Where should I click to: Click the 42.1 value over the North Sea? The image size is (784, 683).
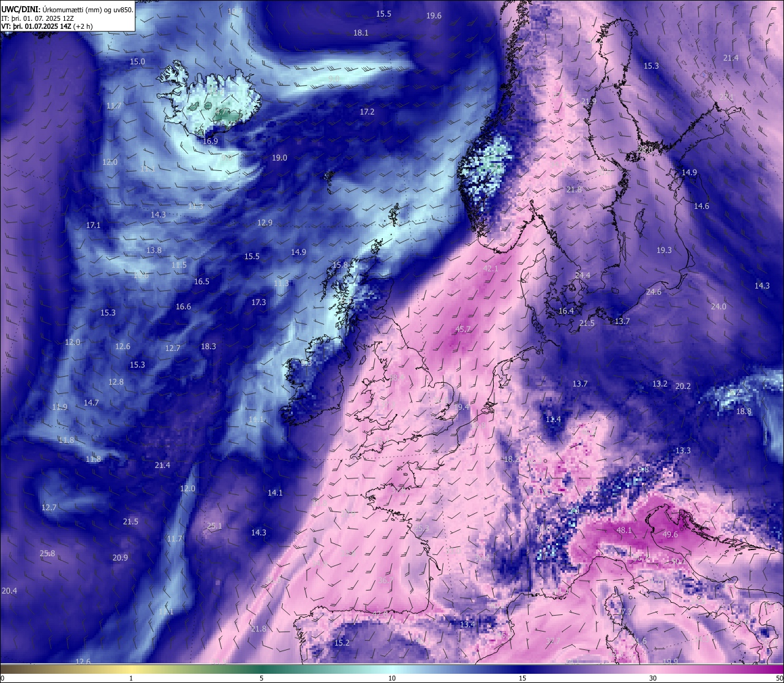(491, 269)
